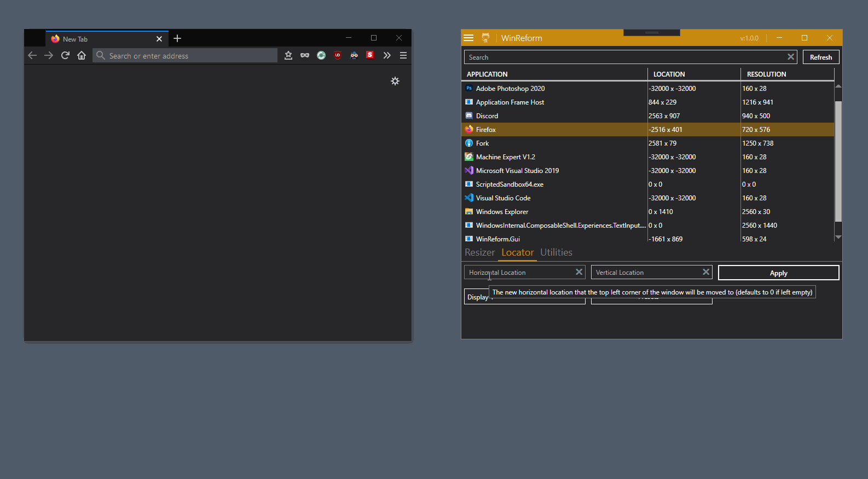Clear the Horizontal Location field

[579, 272]
